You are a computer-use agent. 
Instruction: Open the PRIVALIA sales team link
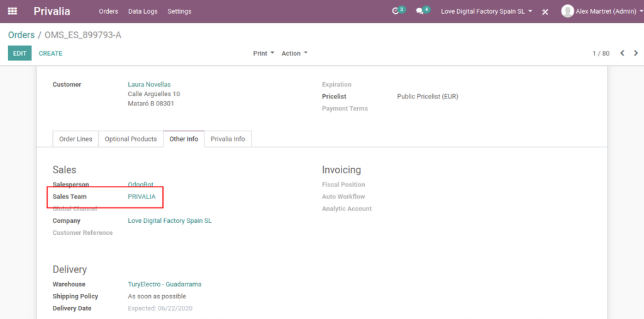142,197
